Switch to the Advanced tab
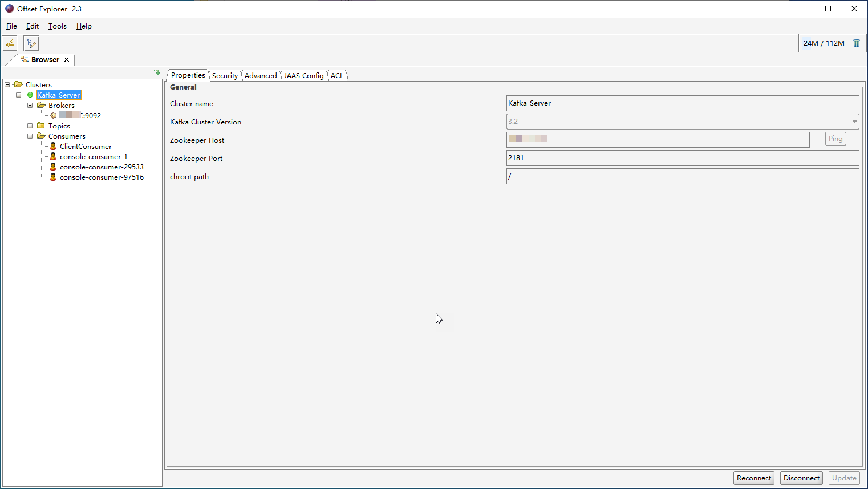 coord(261,76)
